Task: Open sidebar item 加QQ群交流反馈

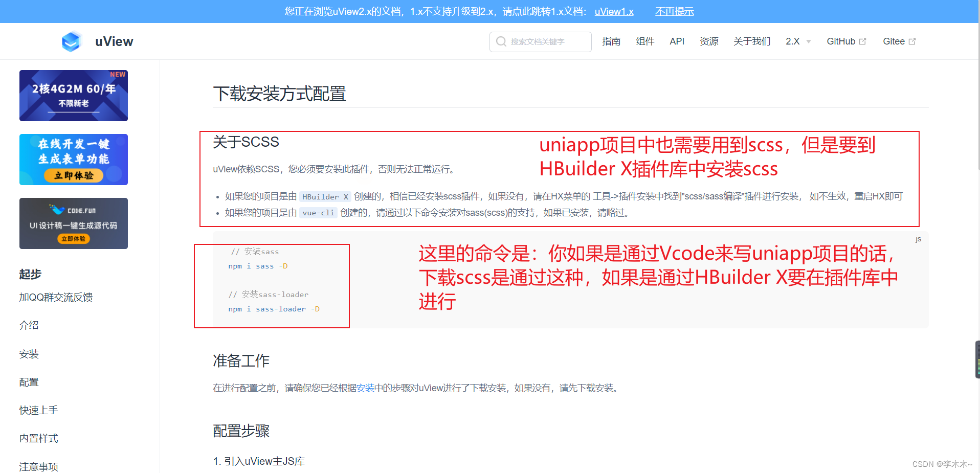Action: pos(56,297)
